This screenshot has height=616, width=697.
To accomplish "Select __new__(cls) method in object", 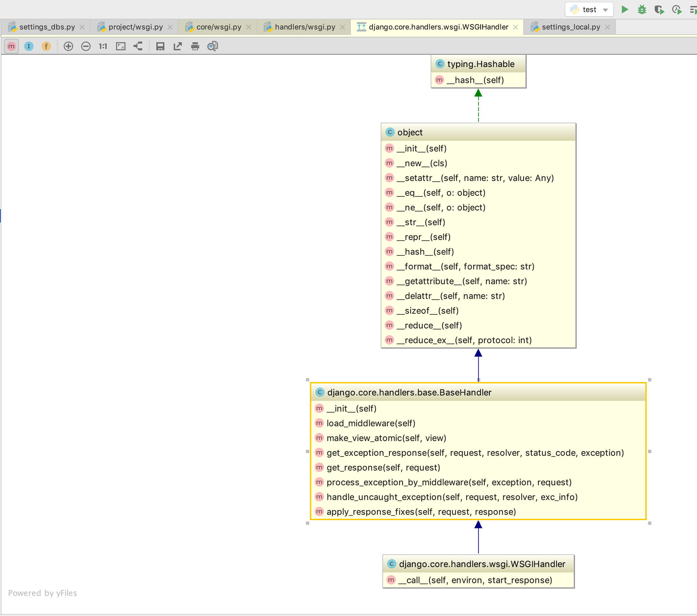I will (478, 163).
